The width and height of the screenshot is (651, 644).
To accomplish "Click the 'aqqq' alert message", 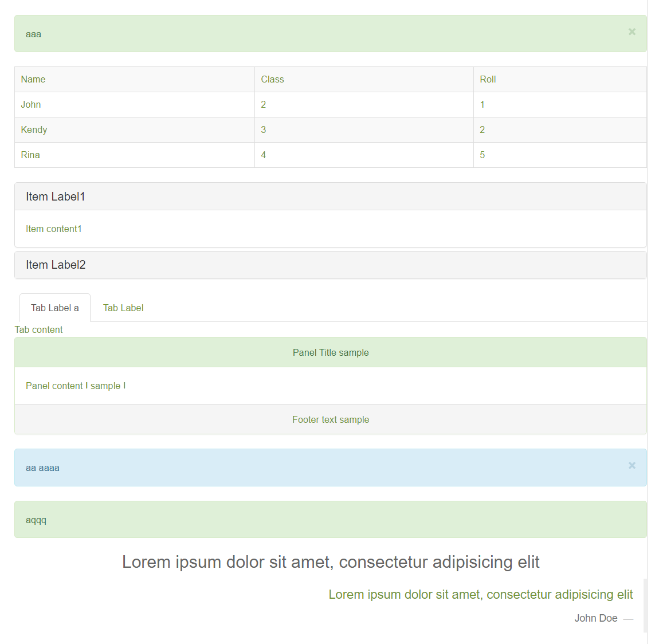I will pyautogui.click(x=36, y=520).
